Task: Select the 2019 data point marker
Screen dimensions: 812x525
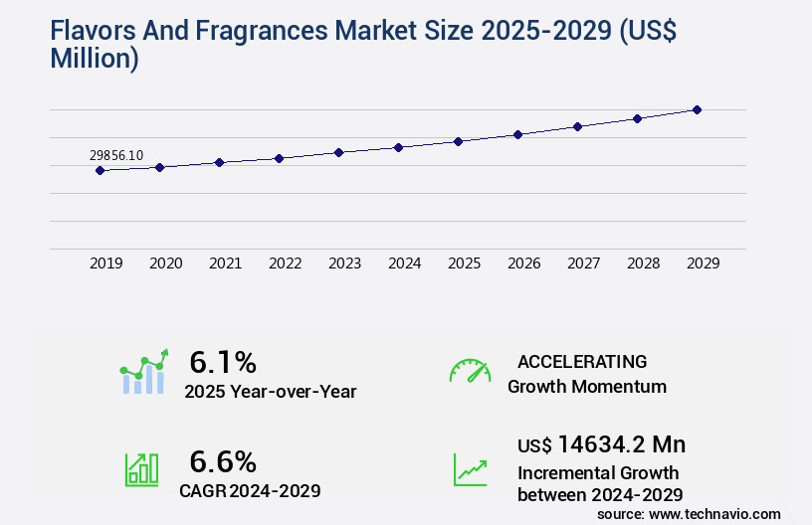Action: tap(100, 170)
